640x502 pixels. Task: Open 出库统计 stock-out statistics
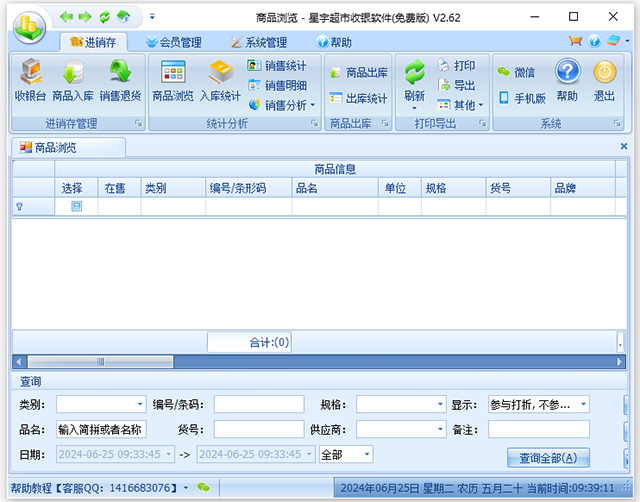358,98
